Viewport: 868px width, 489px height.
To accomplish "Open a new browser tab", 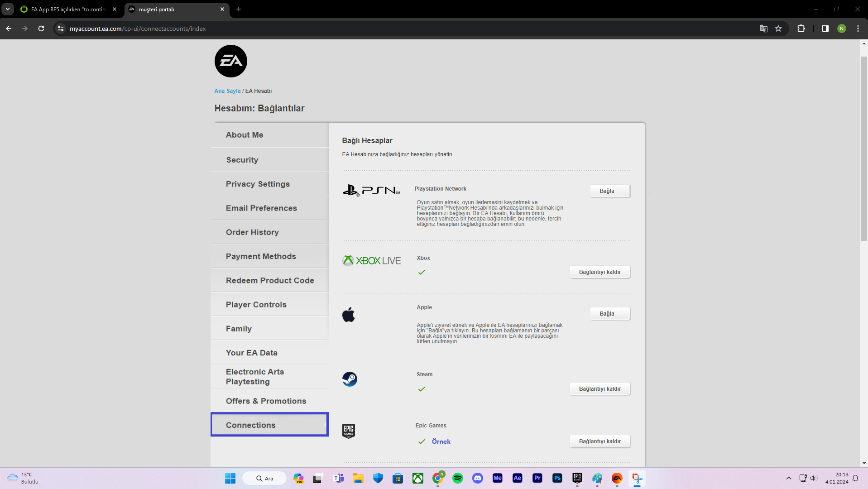I will (x=239, y=9).
